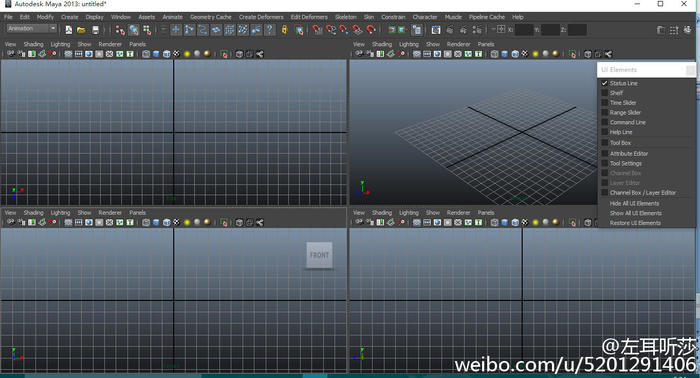Open the Create Deformers menu
Image resolution: width=700 pixels, height=378 pixels.
(261, 17)
